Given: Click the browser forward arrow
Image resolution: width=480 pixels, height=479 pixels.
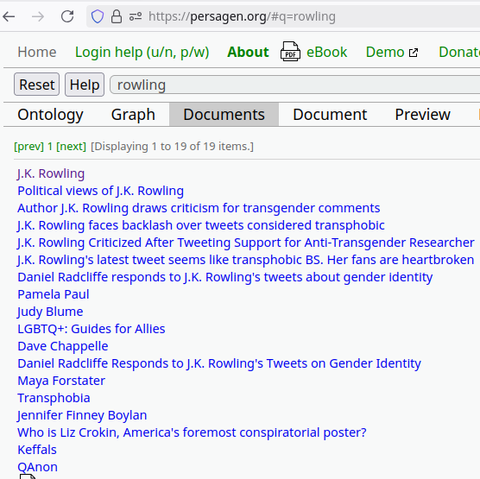Looking at the screenshot, I should 38,16.
